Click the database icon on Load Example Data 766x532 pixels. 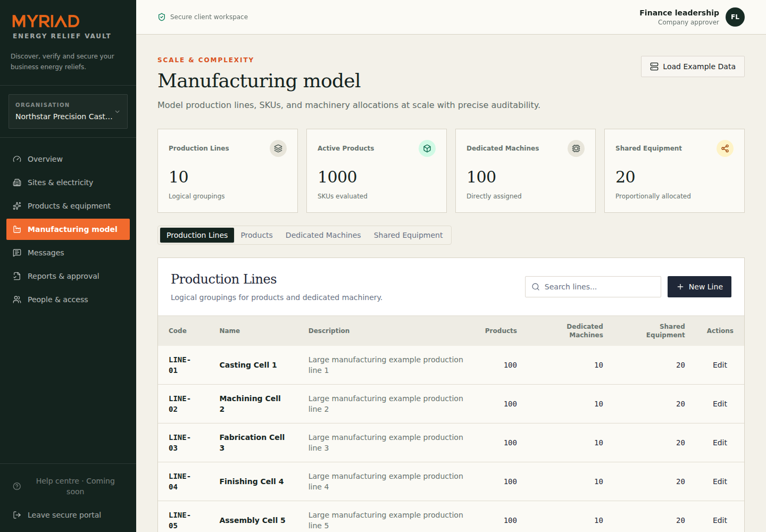point(654,66)
